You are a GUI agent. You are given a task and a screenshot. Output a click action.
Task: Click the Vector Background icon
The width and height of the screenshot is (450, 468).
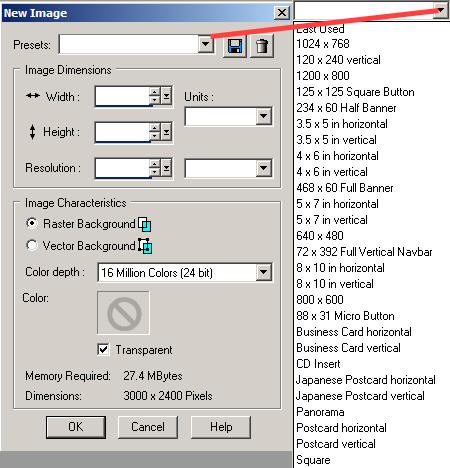click(x=145, y=246)
